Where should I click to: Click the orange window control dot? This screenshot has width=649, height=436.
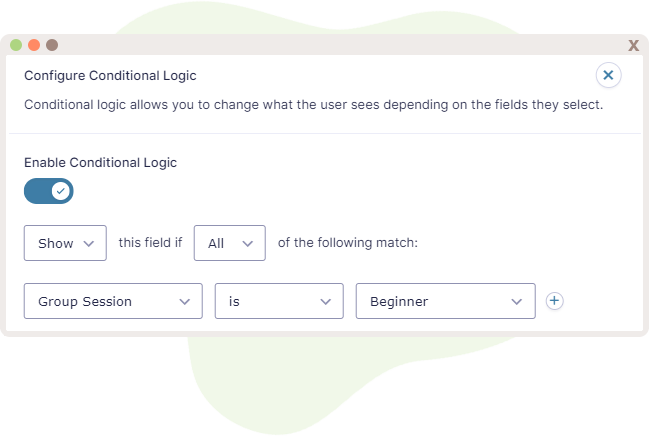click(x=34, y=45)
